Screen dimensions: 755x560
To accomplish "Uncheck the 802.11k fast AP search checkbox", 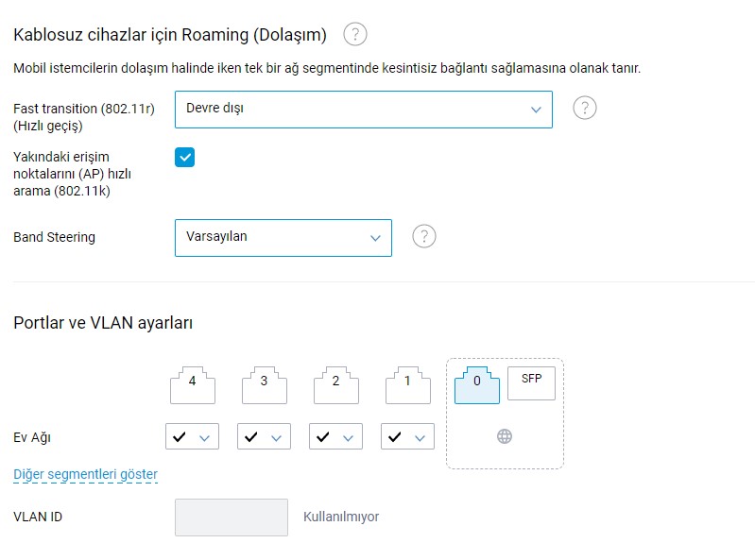I will coord(185,158).
